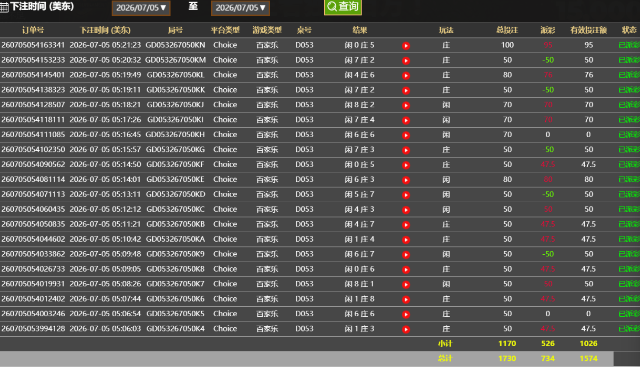Play video for round GD053267050KE
The image size is (640, 367).
pyautogui.click(x=406, y=180)
